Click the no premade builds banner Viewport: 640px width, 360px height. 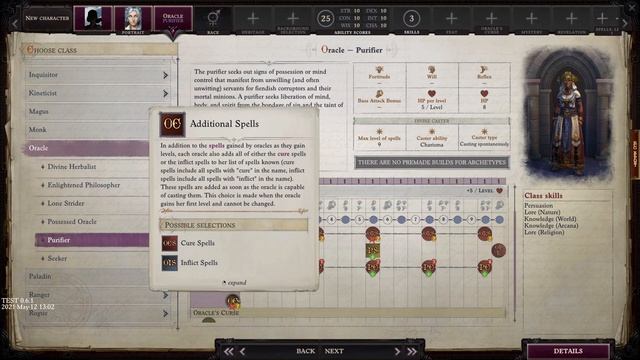click(432, 162)
